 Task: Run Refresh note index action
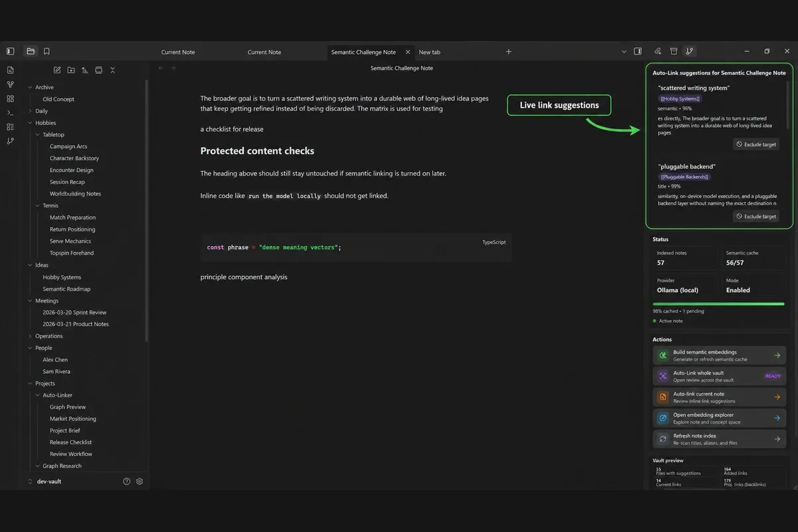[720, 439]
